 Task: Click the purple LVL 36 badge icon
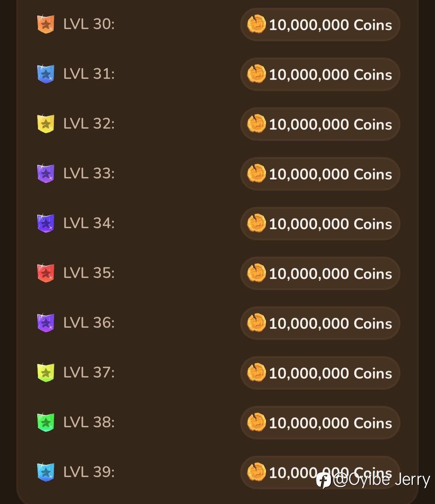coord(46,323)
